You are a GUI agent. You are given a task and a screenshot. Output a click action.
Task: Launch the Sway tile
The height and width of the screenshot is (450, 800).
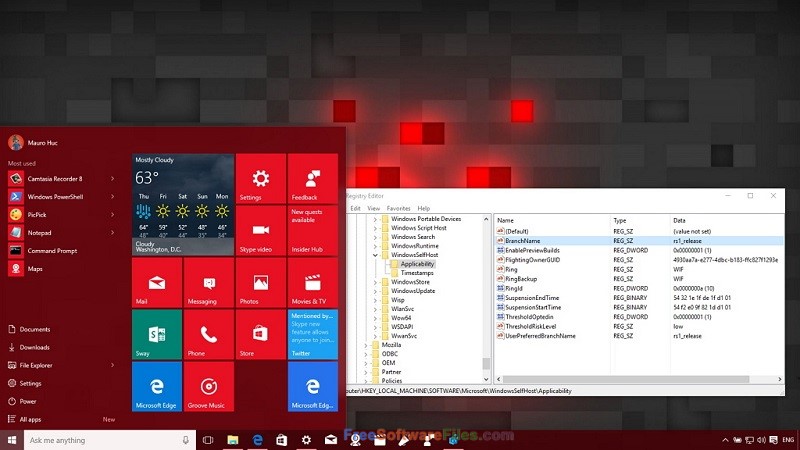click(x=157, y=335)
